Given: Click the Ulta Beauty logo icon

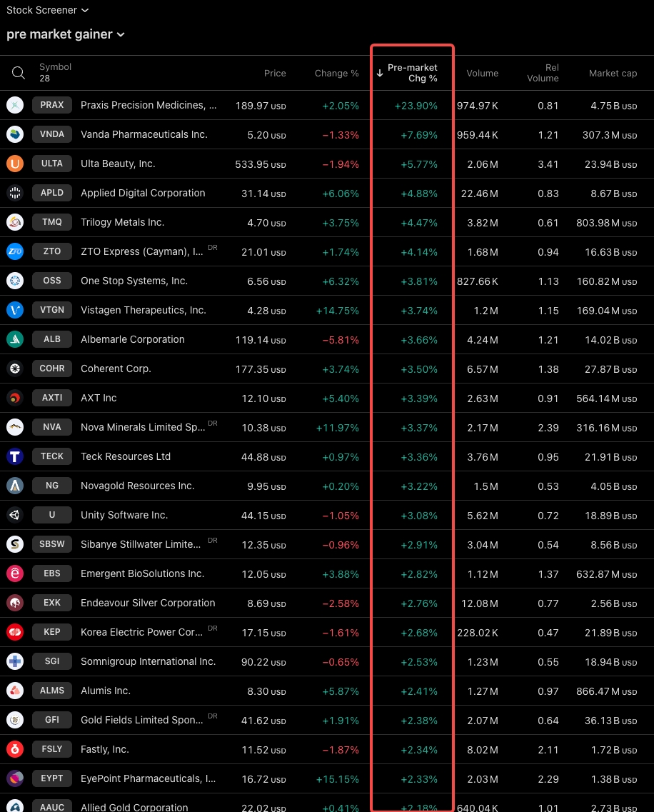Looking at the screenshot, I should tap(15, 164).
